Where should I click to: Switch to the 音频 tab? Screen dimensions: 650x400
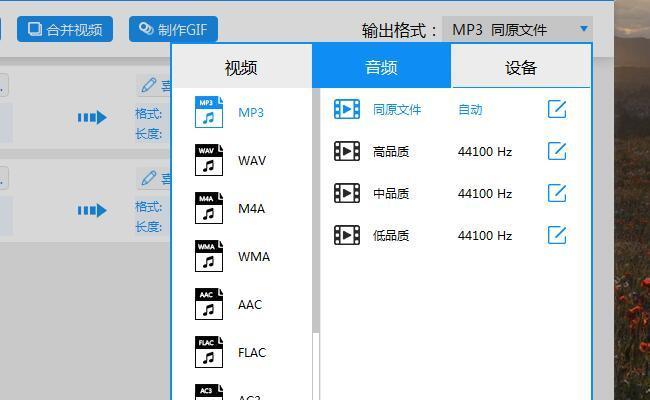coord(381,67)
